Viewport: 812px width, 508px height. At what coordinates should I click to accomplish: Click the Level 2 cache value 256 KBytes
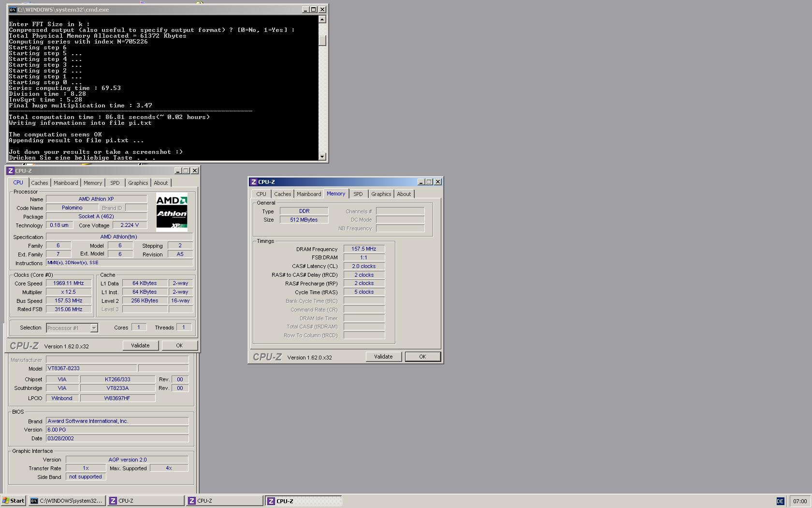point(145,301)
